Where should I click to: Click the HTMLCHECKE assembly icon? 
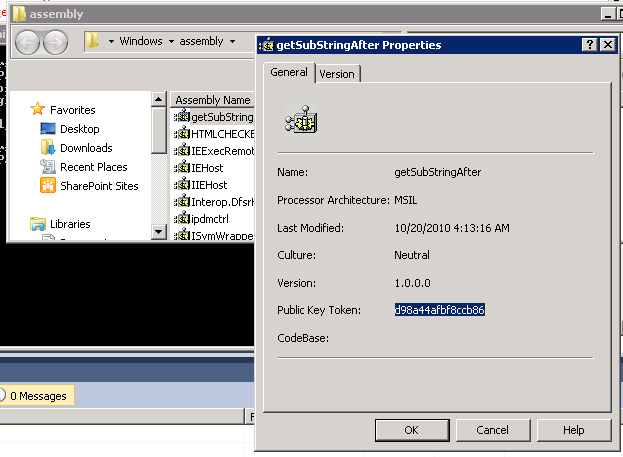[x=182, y=133]
